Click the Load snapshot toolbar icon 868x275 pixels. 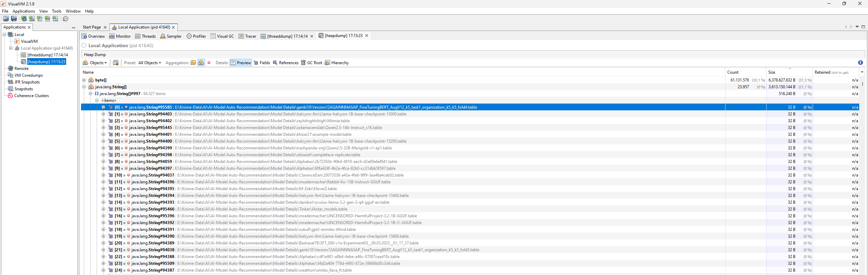coord(6,19)
